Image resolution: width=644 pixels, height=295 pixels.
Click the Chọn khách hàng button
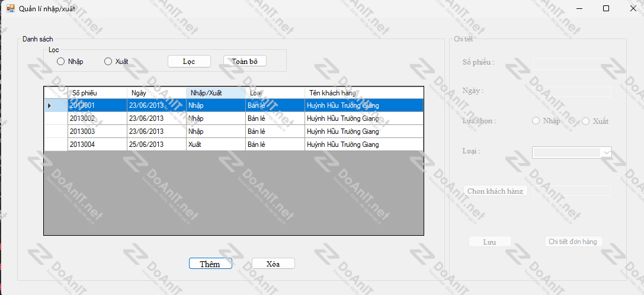[495, 191]
